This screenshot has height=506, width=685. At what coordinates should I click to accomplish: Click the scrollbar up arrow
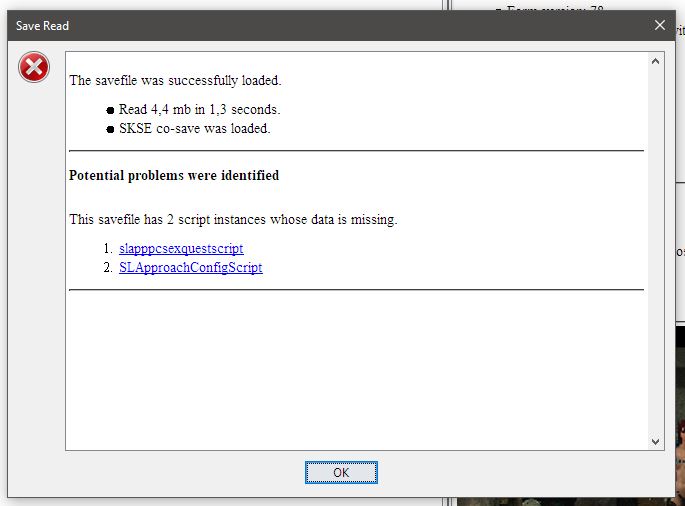(655, 61)
